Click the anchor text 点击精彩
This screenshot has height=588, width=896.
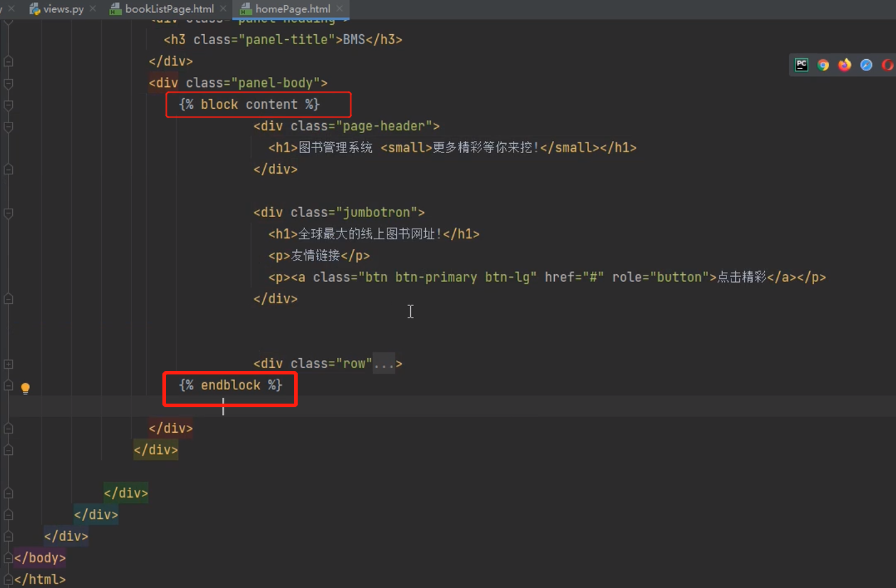tap(741, 278)
